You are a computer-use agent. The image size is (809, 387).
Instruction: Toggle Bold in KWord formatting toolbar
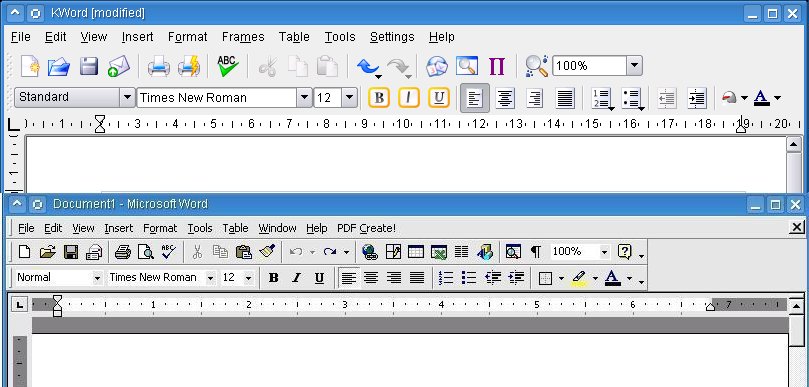[379, 98]
